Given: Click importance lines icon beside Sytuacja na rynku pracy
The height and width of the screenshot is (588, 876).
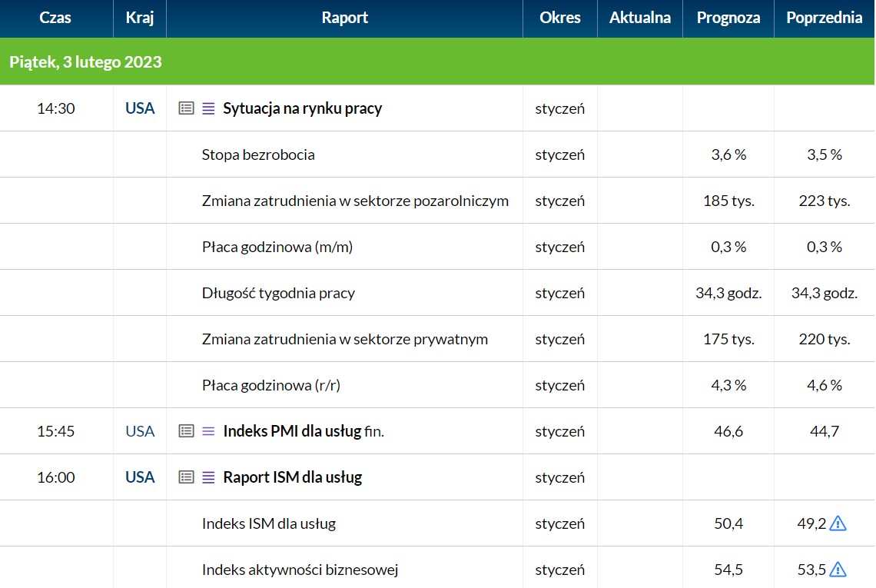Looking at the screenshot, I should coord(208,108).
